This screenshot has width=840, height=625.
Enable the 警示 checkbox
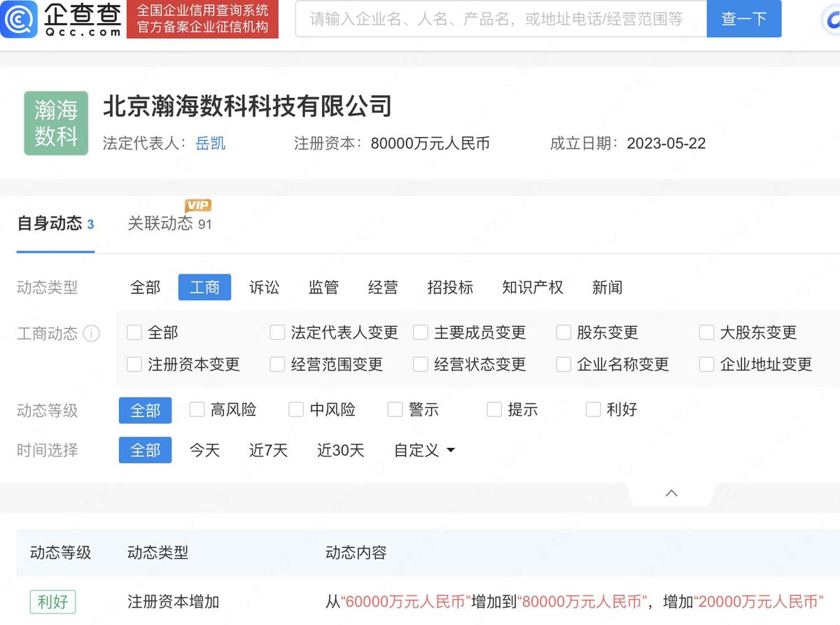(394, 411)
